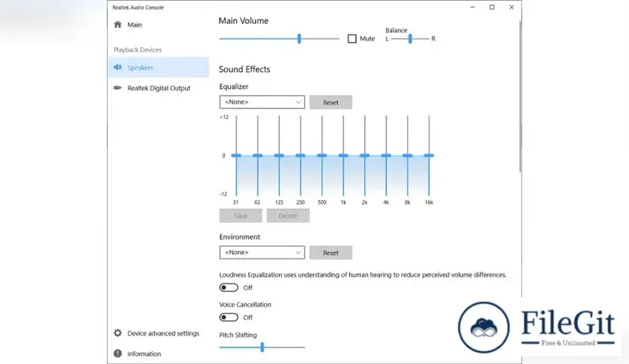This screenshot has height=364, width=629.
Task: Click the Playback Devices heading text
Action: (138, 50)
